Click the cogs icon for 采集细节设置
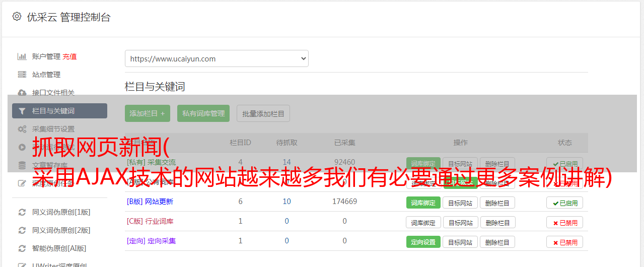The width and height of the screenshot is (644, 267). 22,129
